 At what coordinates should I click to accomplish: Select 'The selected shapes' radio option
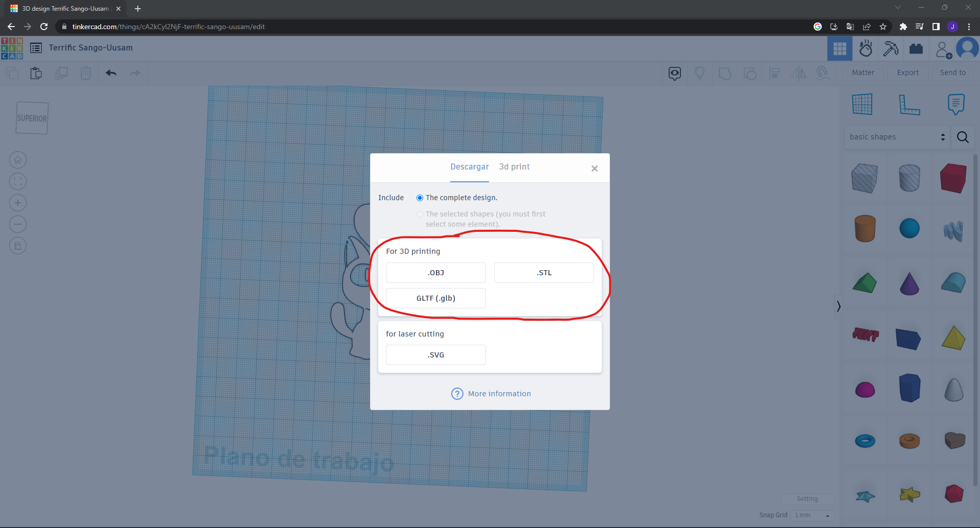pos(420,214)
